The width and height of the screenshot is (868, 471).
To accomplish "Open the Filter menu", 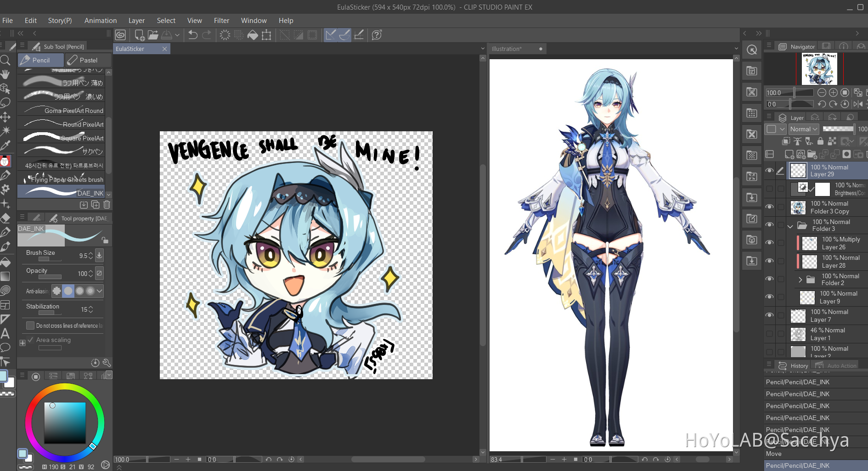I will pos(221,21).
